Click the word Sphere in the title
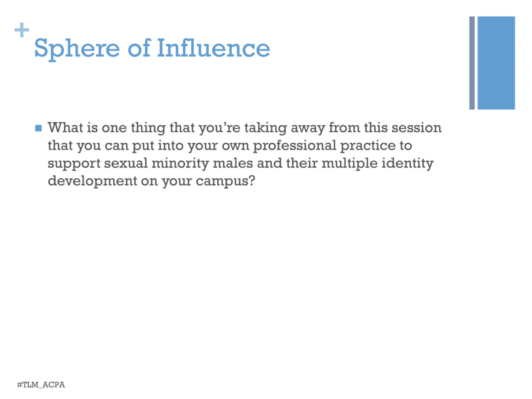The image size is (532, 399). click(x=77, y=49)
